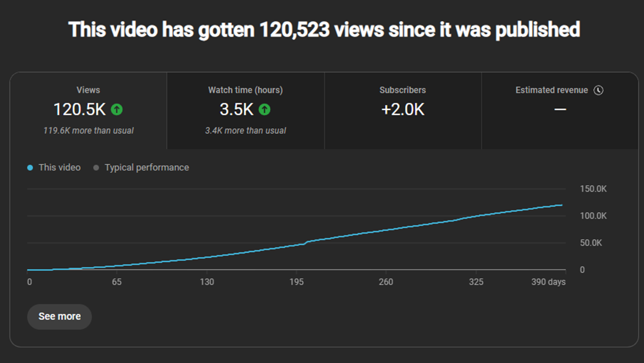Viewport: 644px width, 363px height.
Task: Select the Views metric tab
Action: [88, 110]
